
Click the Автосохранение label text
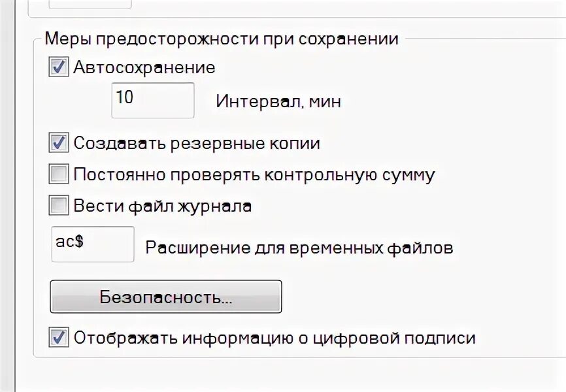tap(144, 67)
